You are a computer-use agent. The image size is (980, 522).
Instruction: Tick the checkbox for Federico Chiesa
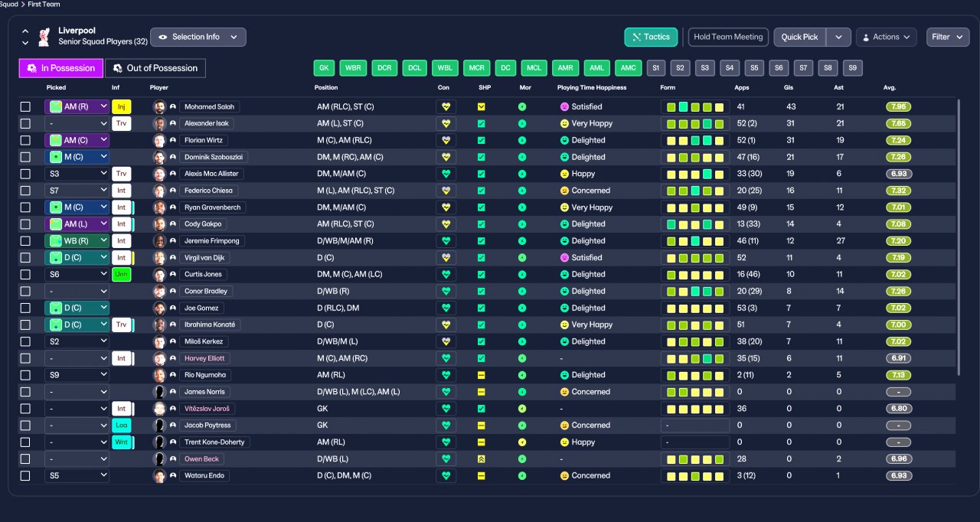coord(25,191)
